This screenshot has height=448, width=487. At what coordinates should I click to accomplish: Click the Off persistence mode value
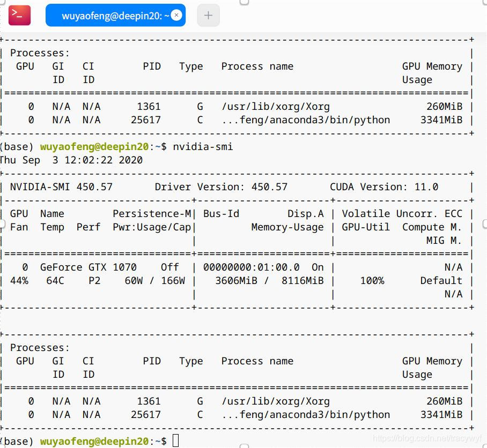[170, 267]
